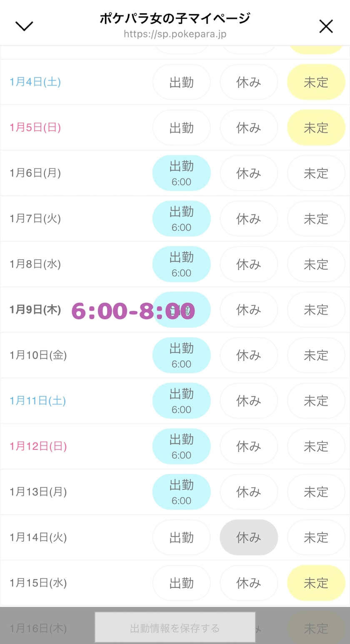This screenshot has height=644, width=350.
Task: Set January 14 (Tue) to 出勤
Action: (x=182, y=537)
